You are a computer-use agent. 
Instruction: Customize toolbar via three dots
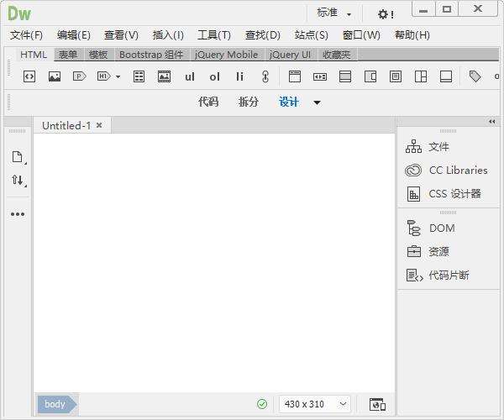[x=18, y=214]
